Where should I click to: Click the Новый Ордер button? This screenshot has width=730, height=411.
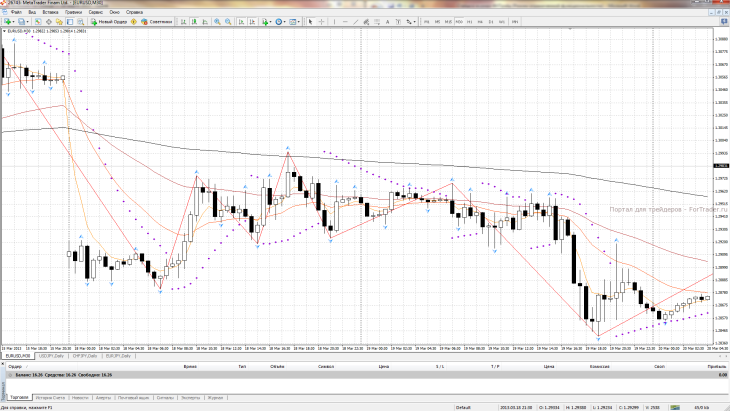109,21
